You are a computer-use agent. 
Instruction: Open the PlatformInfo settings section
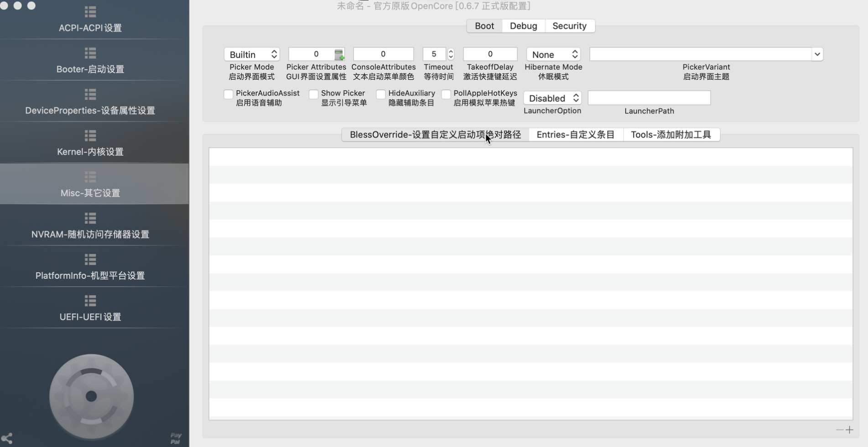tap(90, 267)
